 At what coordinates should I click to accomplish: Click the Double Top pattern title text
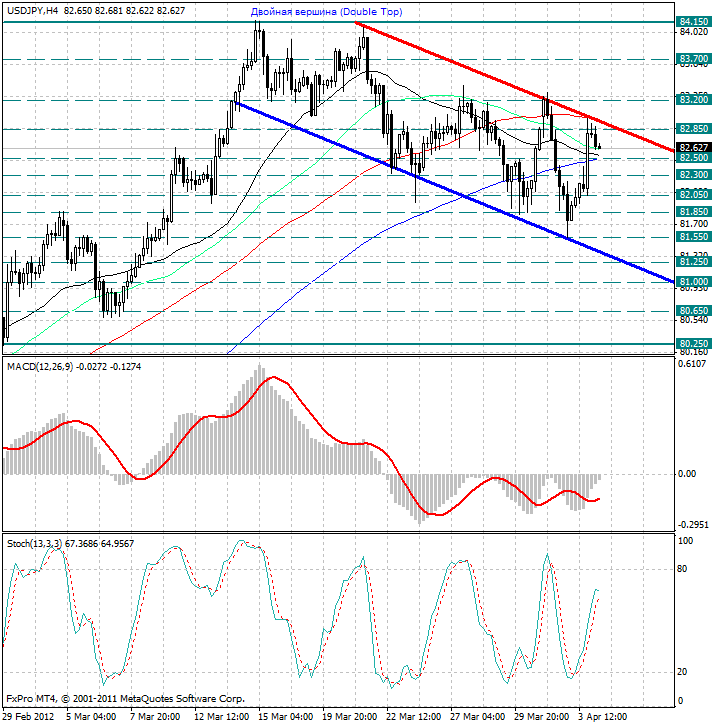[x=326, y=12]
